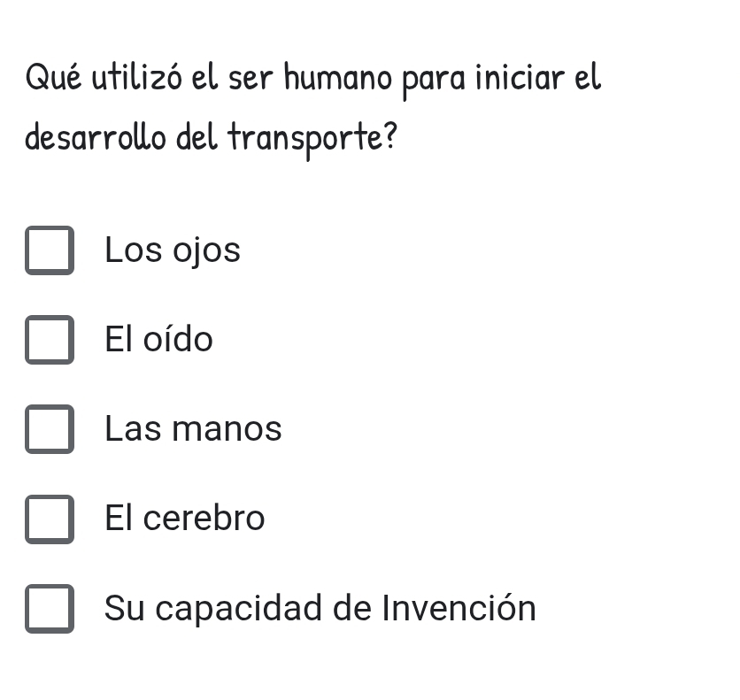
Task: Click the word 'iniciar' in the question
Action: tap(520, 77)
